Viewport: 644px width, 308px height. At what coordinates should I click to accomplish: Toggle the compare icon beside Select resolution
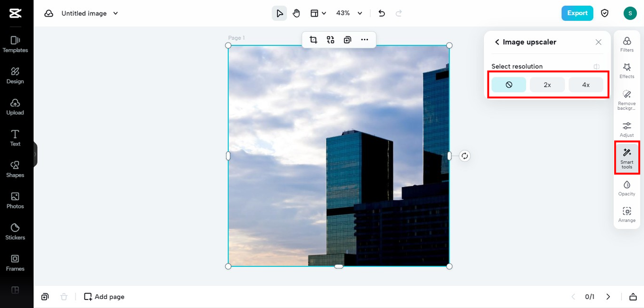click(597, 66)
